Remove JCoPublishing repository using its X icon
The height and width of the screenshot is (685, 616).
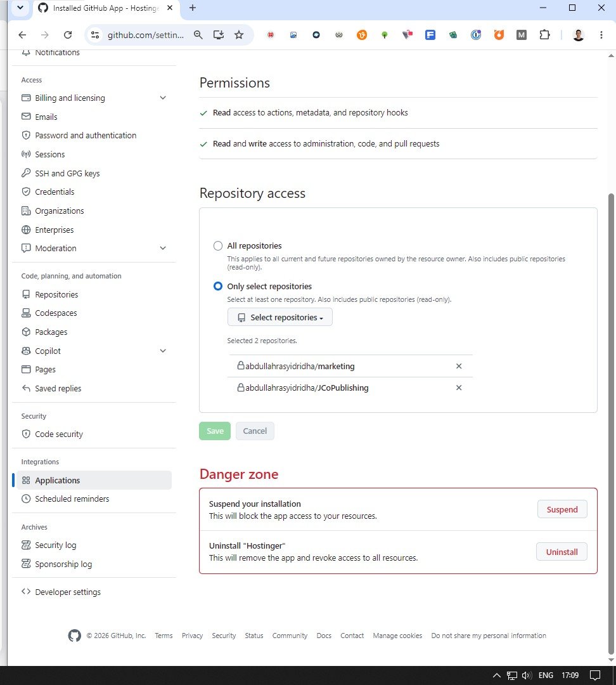coord(458,388)
